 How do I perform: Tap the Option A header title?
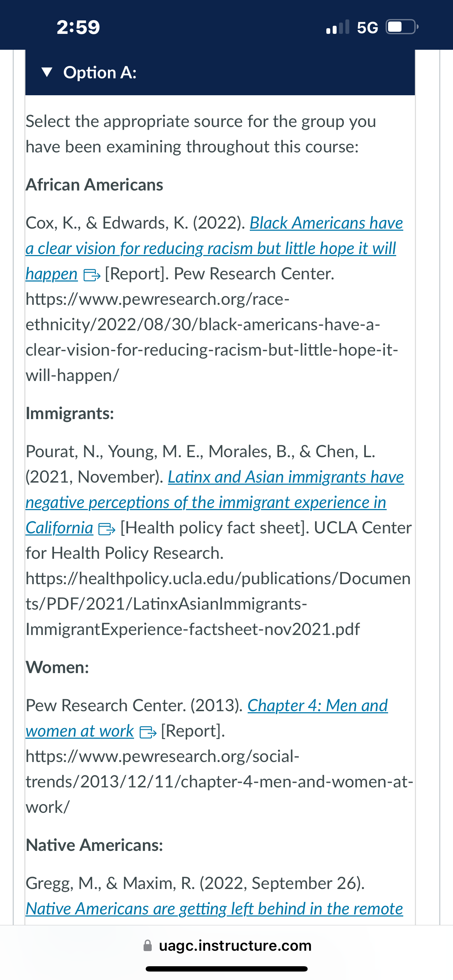[99, 72]
